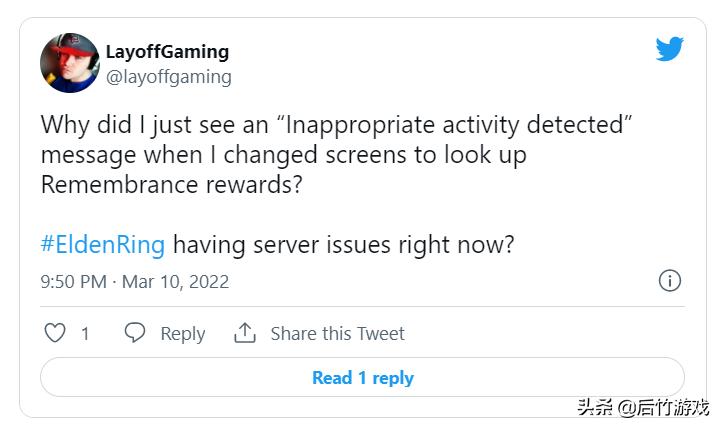722x429 pixels.
Task: Click the LayoffGaming profile avatar
Action: click(69, 63)
